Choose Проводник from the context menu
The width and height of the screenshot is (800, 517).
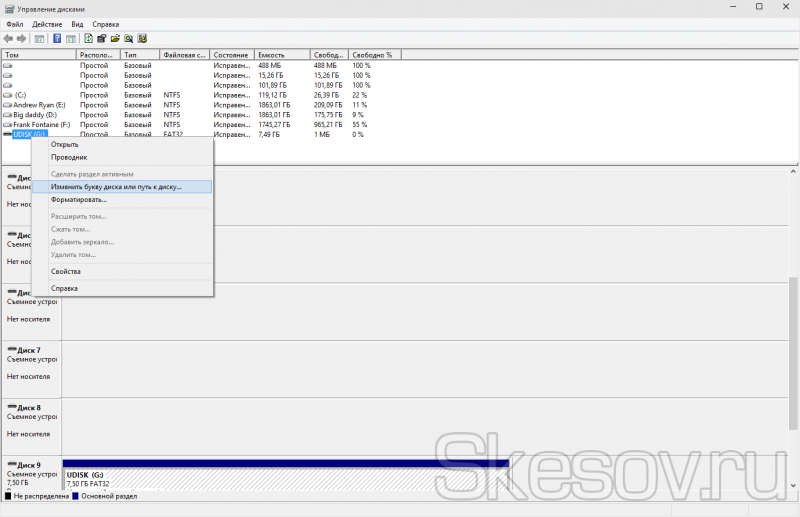[69, 157]
